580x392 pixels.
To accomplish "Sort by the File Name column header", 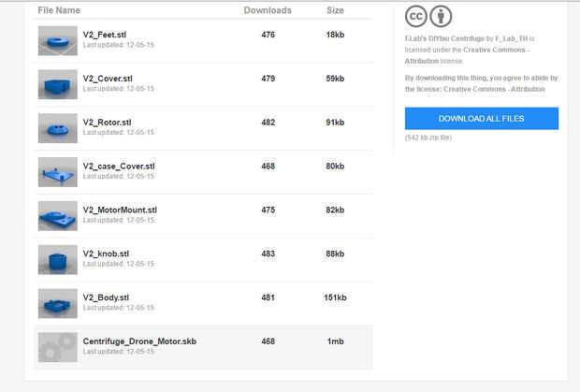I will 58,10.
